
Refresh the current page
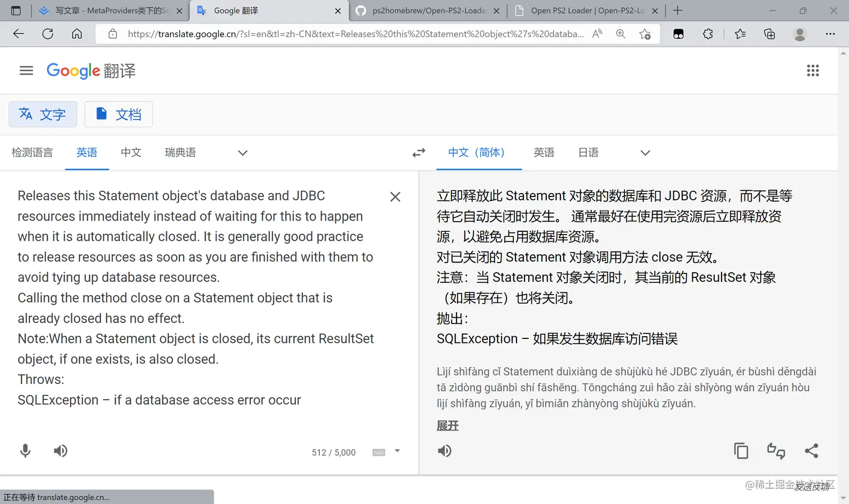tap(48, 34)
